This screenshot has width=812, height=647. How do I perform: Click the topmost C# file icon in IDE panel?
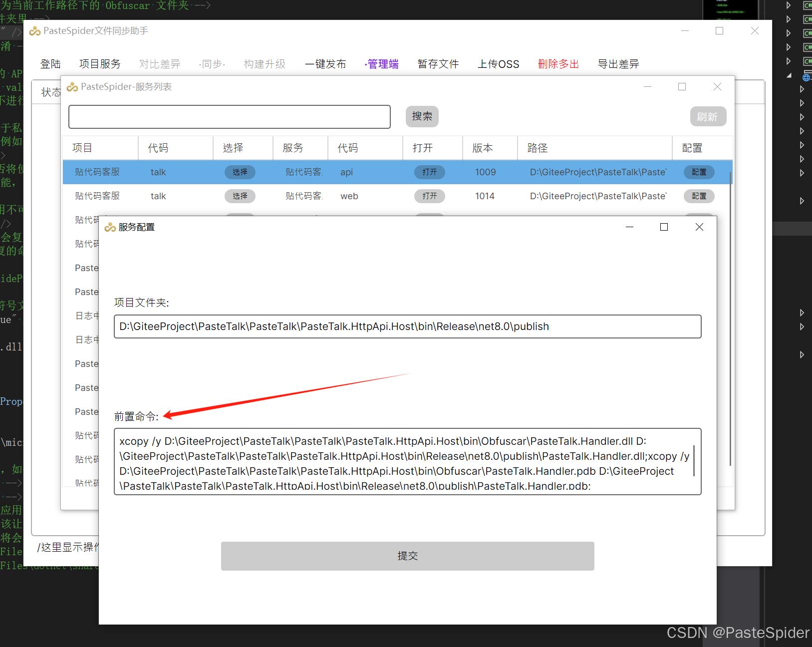pos(807,5)
